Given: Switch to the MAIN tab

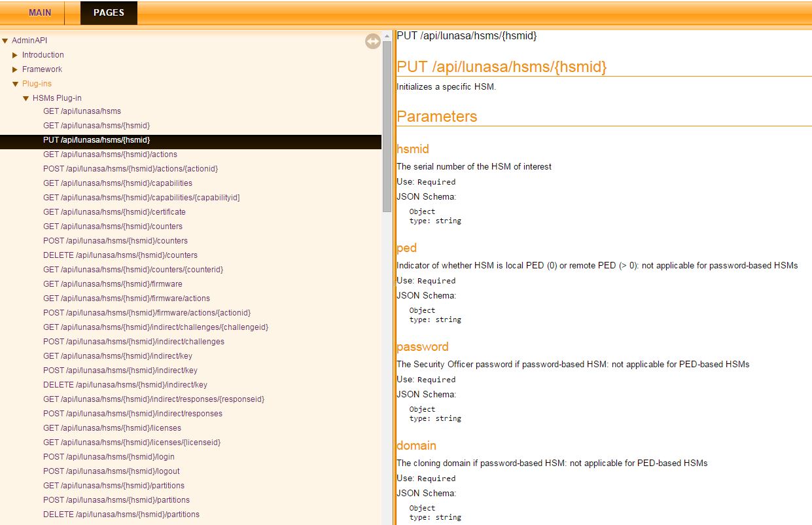Looking at the screenshot, I should 40,12.
